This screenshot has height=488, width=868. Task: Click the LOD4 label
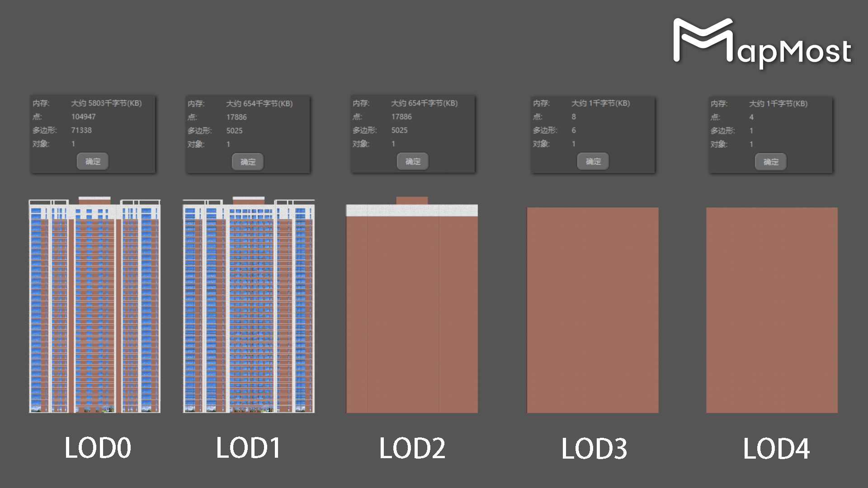776,449
